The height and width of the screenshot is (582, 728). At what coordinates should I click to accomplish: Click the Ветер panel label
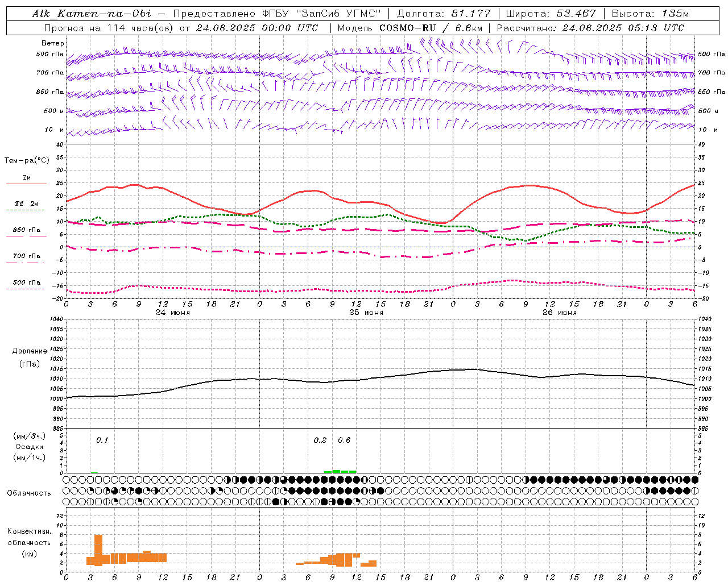tap(53, 43)
